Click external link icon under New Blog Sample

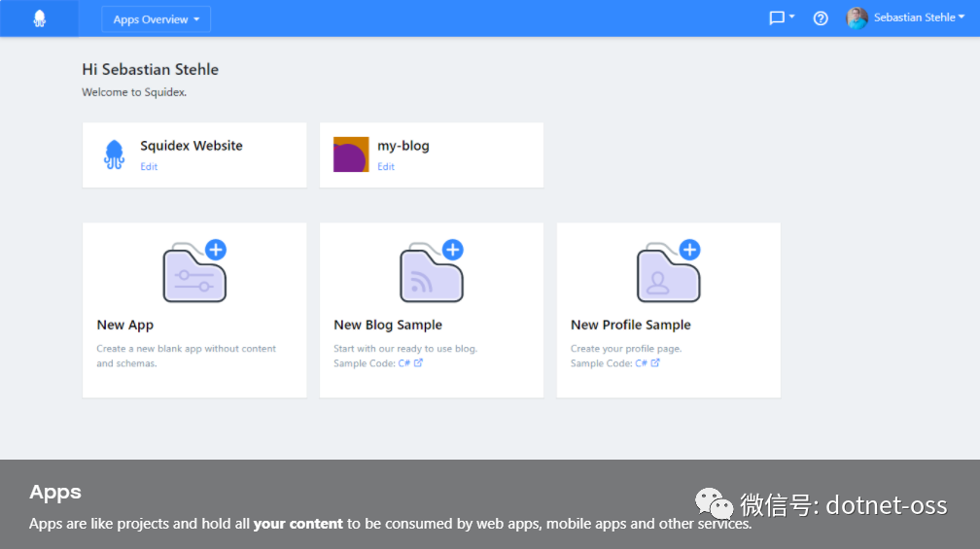(x=418, y=362)
